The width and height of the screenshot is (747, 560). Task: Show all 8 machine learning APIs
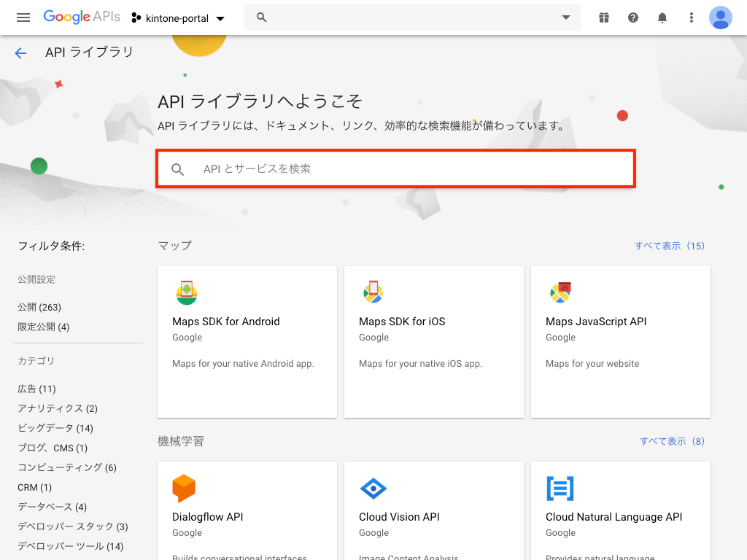click(672, 441)
